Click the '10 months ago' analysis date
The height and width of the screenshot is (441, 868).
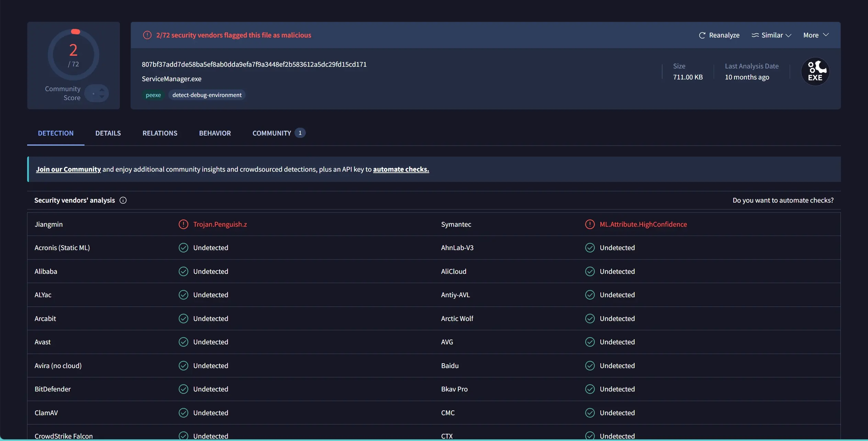(747, 77)
